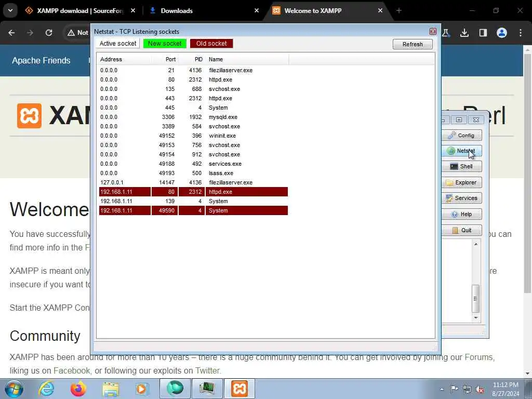
Task: Open the browser profile icon
Action: click(x=501, y=33)
